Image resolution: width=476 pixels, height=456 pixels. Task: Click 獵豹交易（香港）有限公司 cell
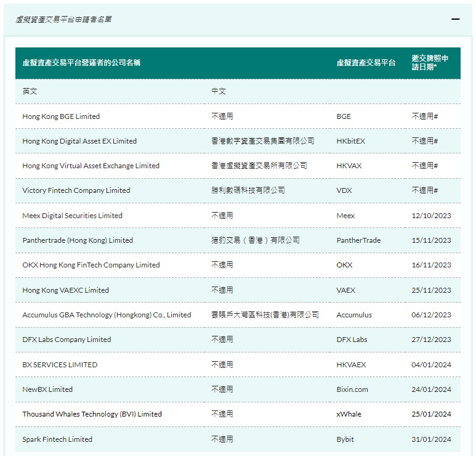coord(256,240)
